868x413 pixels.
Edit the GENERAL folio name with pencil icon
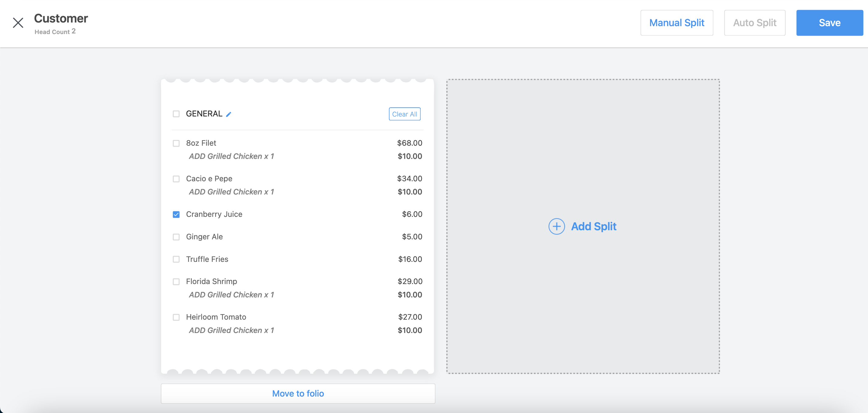click(x=229, y=114)
